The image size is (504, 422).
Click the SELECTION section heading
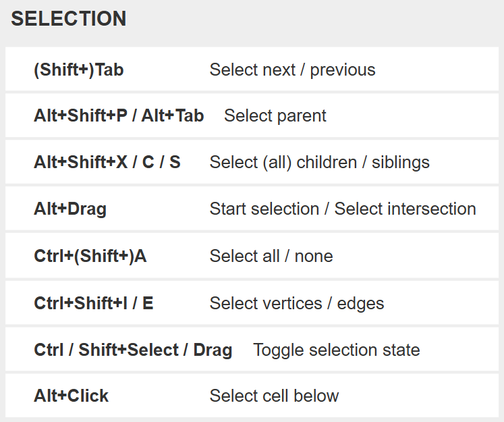(68, 19)
